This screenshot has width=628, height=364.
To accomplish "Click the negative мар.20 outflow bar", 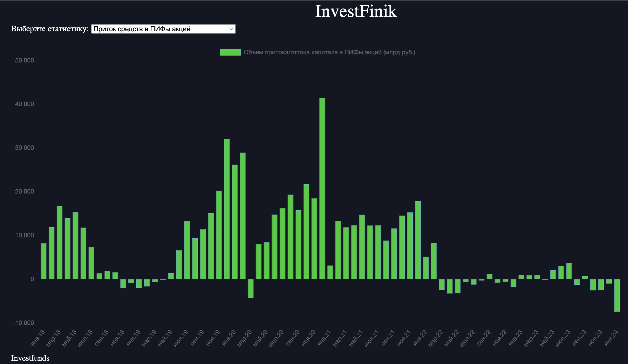I will (250, 288).
